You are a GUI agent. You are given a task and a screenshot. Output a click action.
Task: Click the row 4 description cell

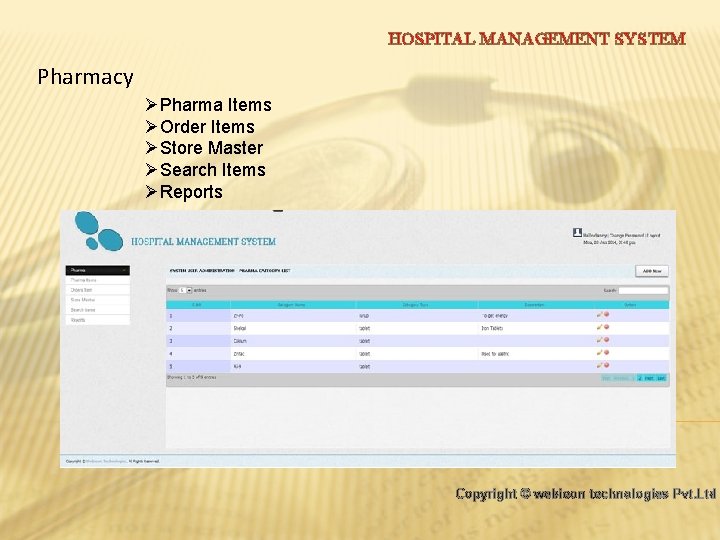535,354
